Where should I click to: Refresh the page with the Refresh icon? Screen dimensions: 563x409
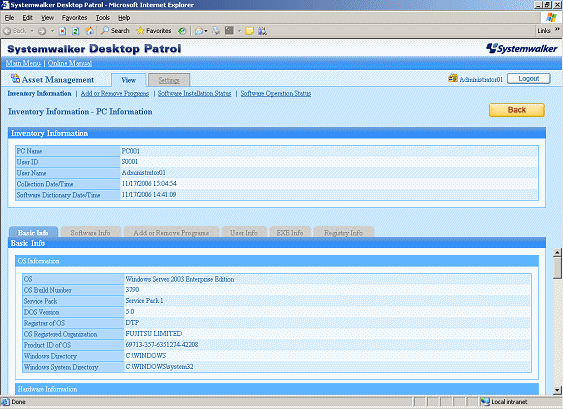(75, 31)
